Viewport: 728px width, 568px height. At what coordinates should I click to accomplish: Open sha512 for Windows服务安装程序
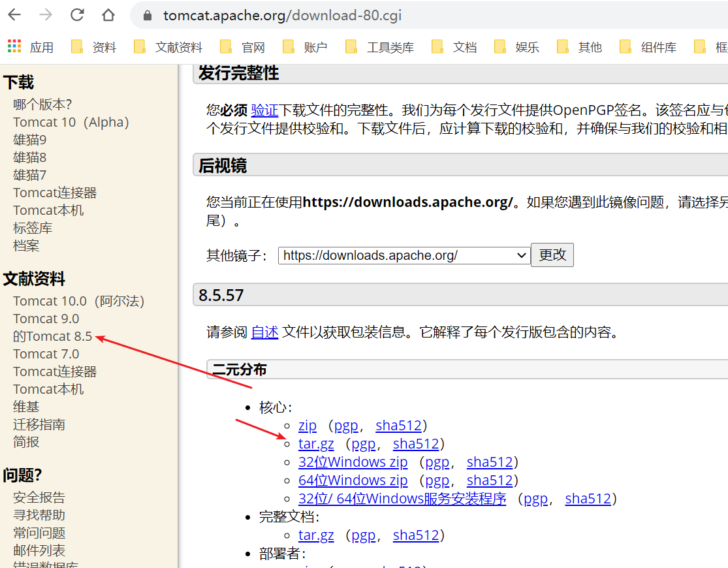click(588, 498)
